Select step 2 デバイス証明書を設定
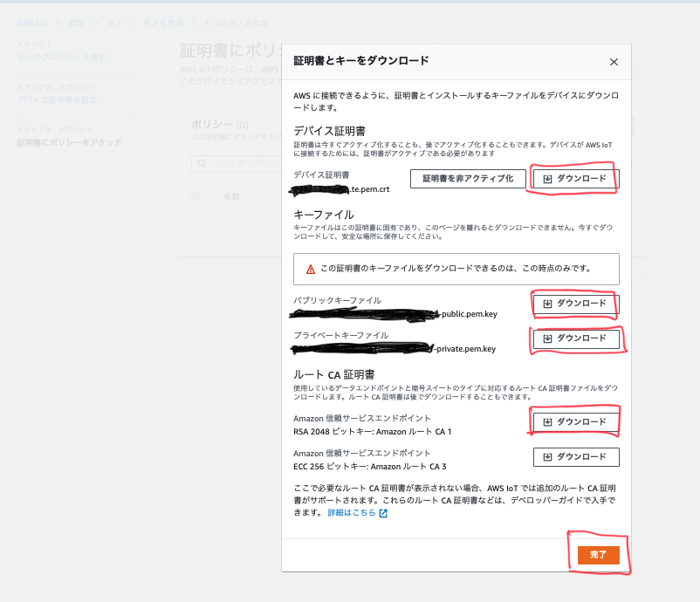The image size is (700, 602). (57, 99)
